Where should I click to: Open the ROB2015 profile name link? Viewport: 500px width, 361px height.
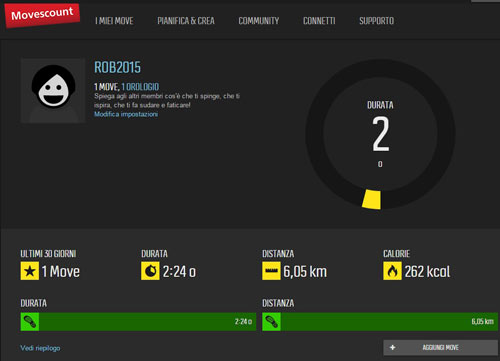(x=117, y=68)
